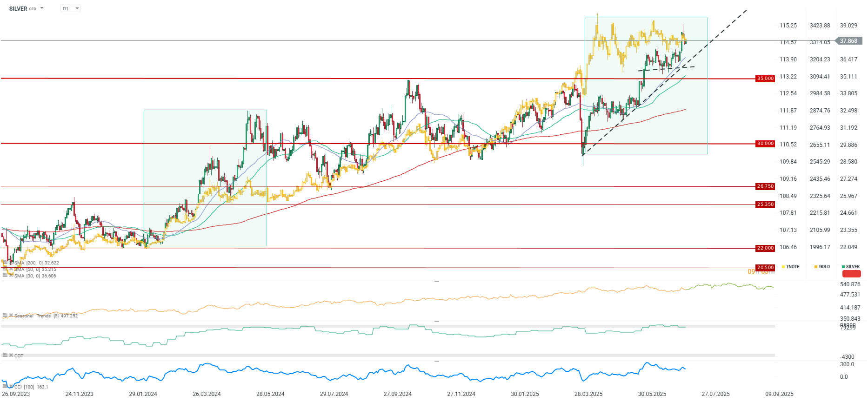
Task: Click the TNOTE series name
Action: click(x=793, y=267)
